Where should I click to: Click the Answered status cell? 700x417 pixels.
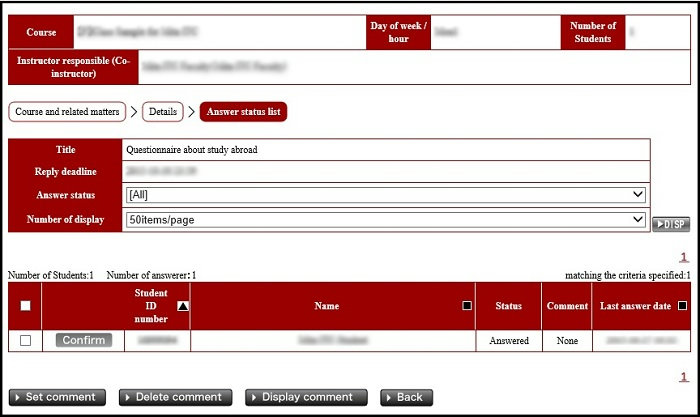click(509, 341)
